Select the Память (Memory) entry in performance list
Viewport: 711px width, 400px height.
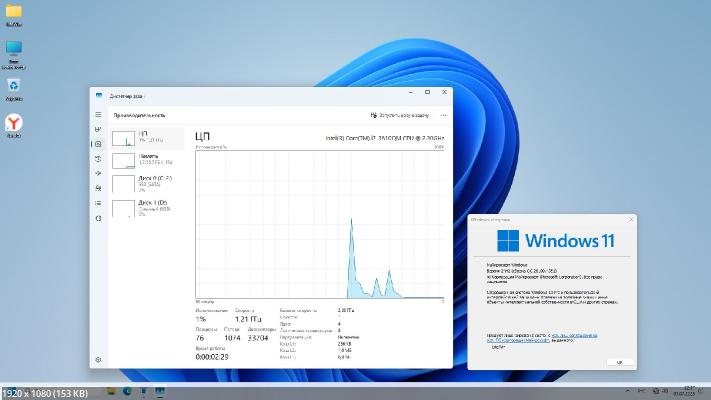coord(147,160)
